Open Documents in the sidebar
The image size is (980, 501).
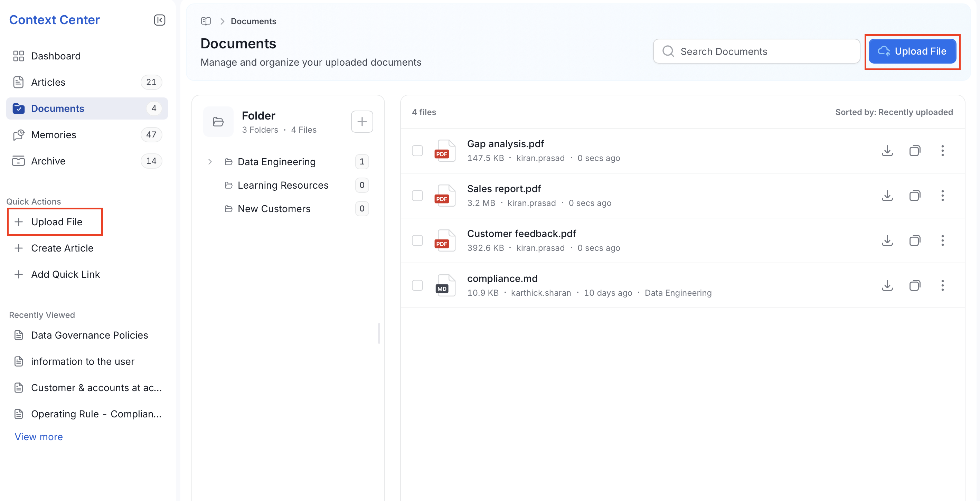[87, 108]
